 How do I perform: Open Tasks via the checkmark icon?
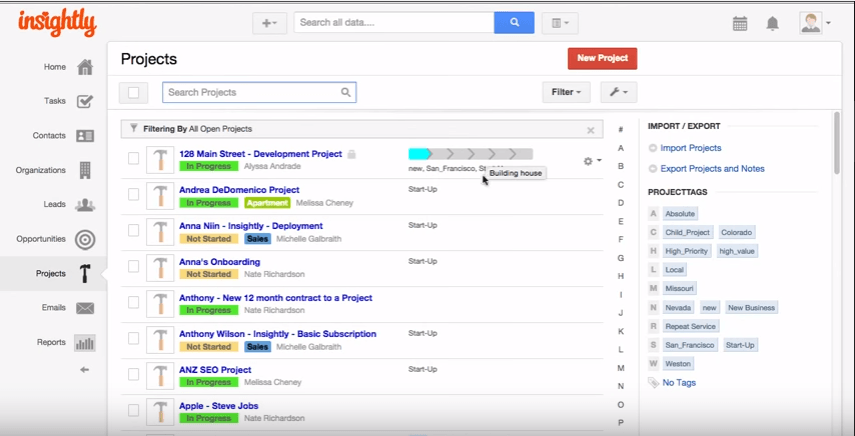[x=85, y=101]
